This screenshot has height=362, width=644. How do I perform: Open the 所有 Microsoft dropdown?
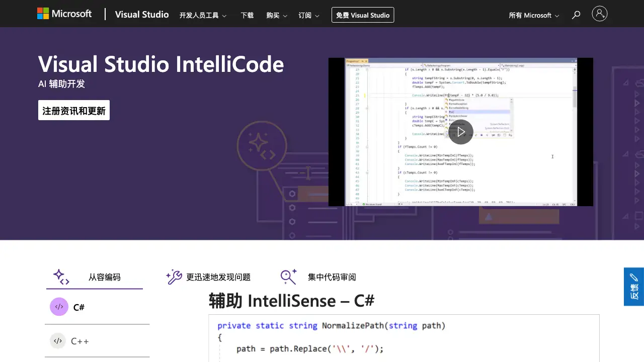[x=533, y=15]
